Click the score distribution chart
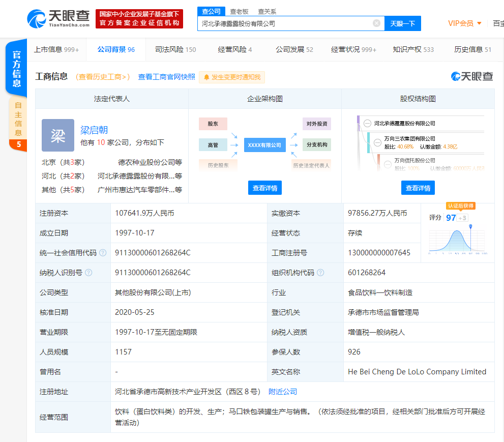This screenshot has height=442, width=504. coord(458,240)
